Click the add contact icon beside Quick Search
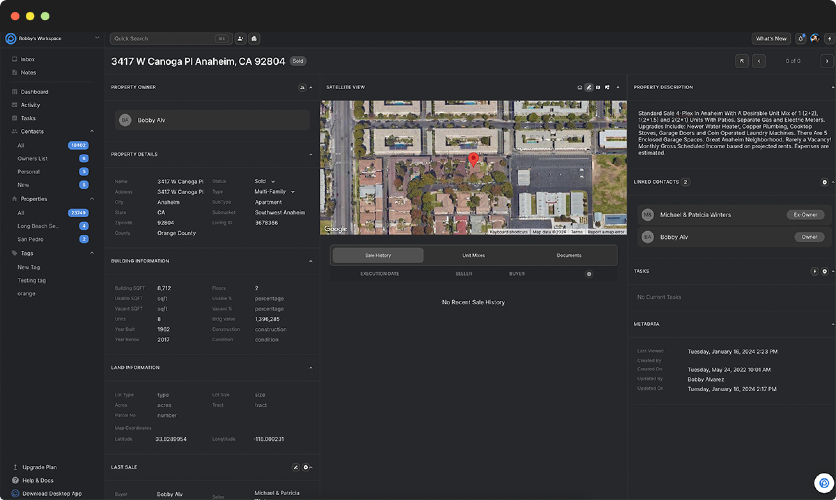This screenshot has height=500, width=836. 240,38
